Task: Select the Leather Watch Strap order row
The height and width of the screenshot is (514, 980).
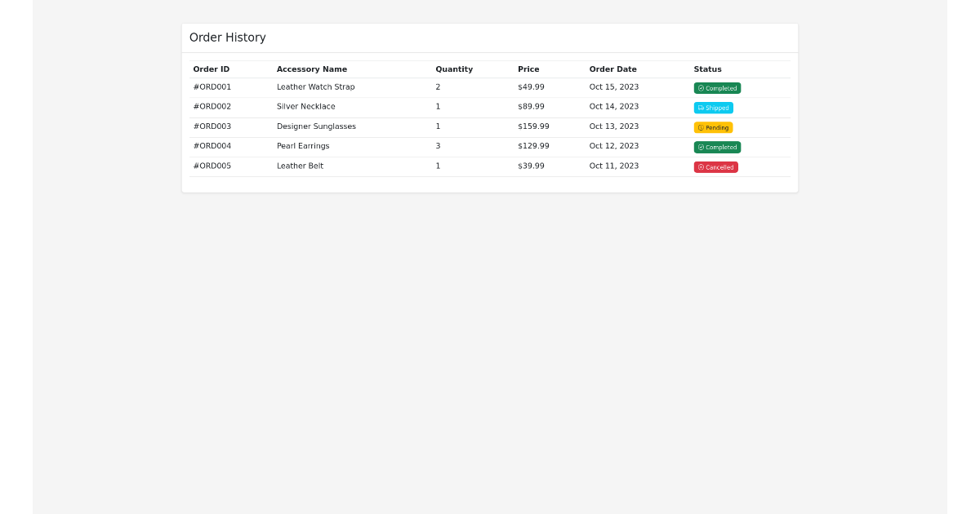Action: click(315, 86)
